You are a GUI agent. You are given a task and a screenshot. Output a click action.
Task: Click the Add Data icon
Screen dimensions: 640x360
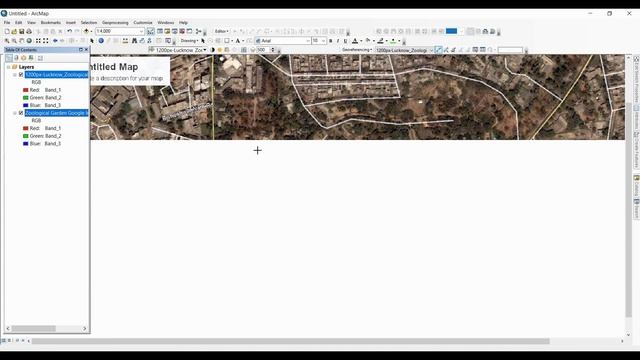click(x=86, y=31)
